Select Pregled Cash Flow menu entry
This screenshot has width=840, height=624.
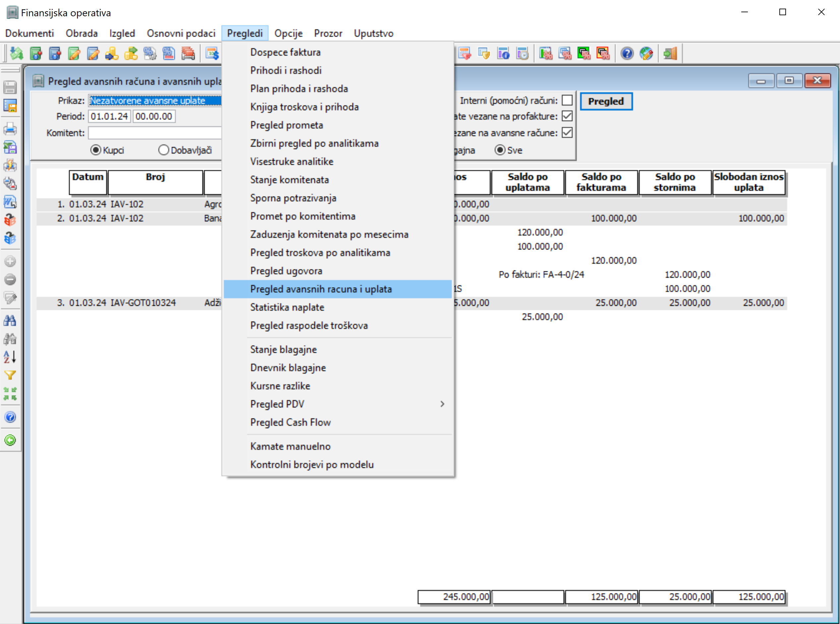tap(290, 422)
